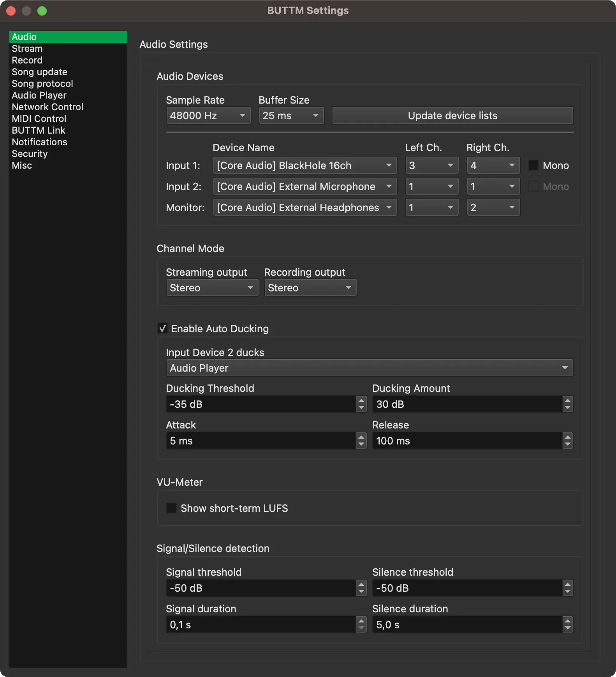Decrease Release time with down arrow

click(x=568, y=445)
